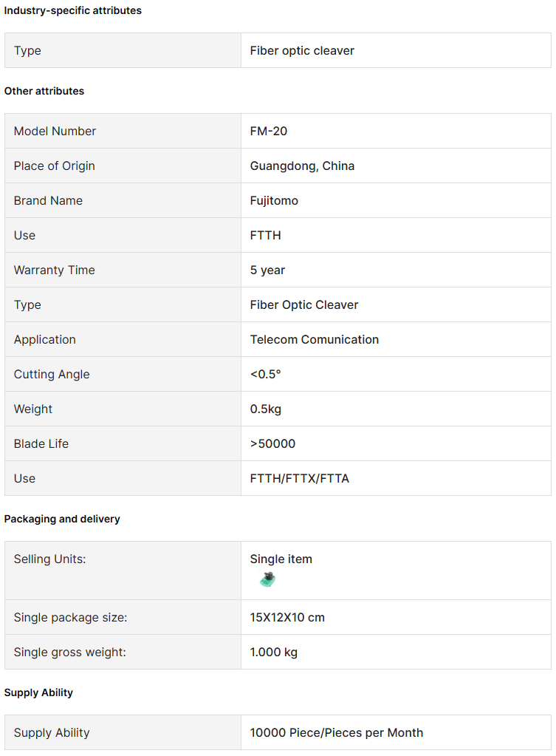The image size is (556, 756).
Task: Click the 1.000 kg gross weight value
Action: click(x=274, y=652)
